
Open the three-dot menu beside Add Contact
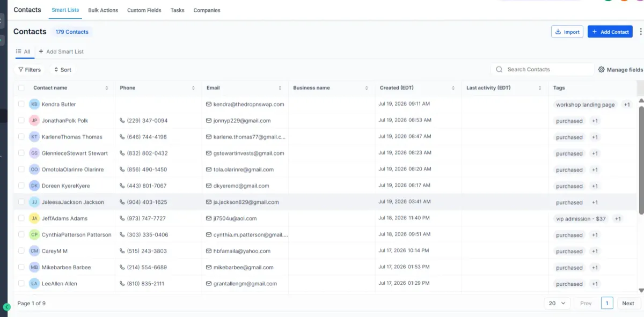640,32
